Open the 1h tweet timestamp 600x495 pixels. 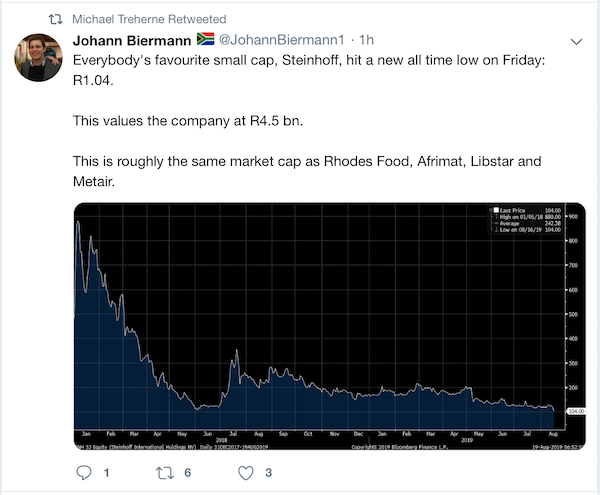tap(366, 40)
